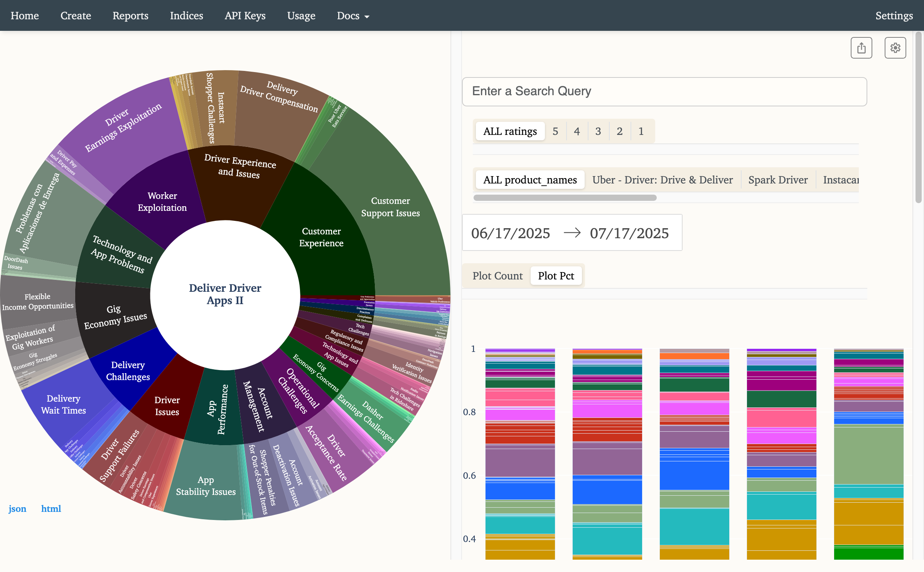
Task: Select the 'Customer Experience' sunburst segment
Action: click(321, 237)
